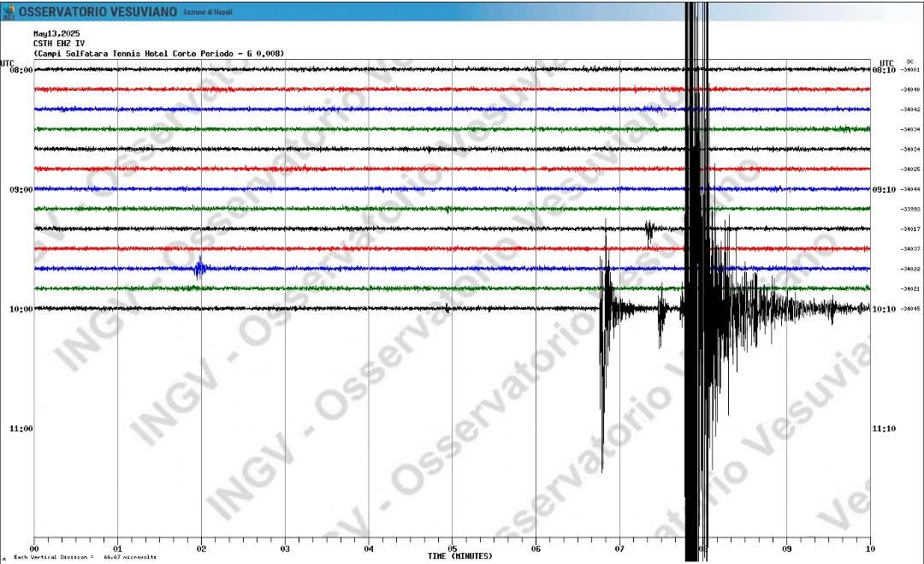Click the 10 tick on the time axis
This screenshot has width=924, height=564.
(869, 549)
